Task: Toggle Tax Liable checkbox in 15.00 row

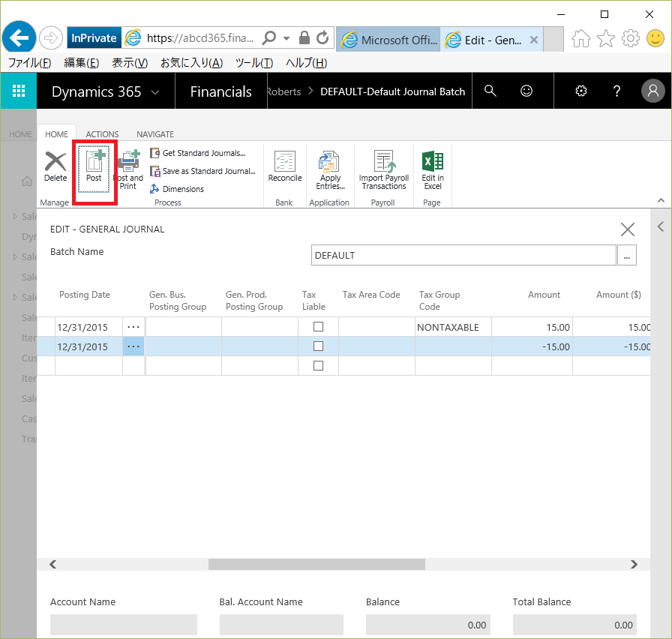Action: [318, 326]
